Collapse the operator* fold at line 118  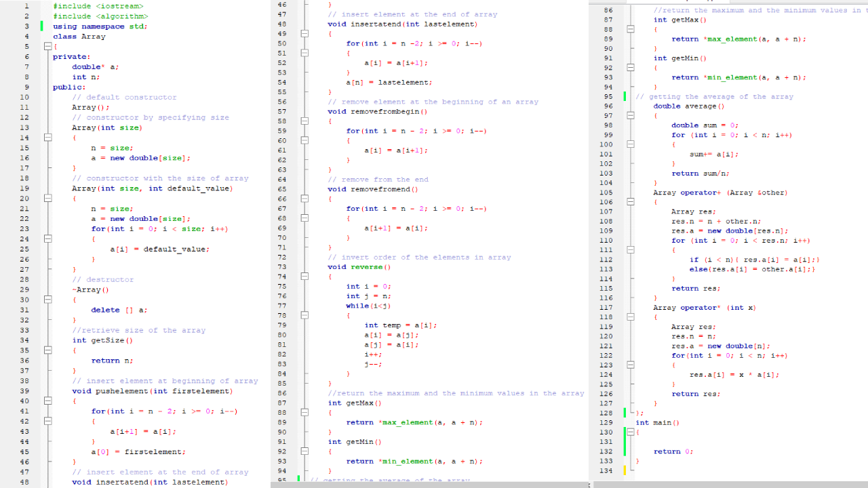630,317
